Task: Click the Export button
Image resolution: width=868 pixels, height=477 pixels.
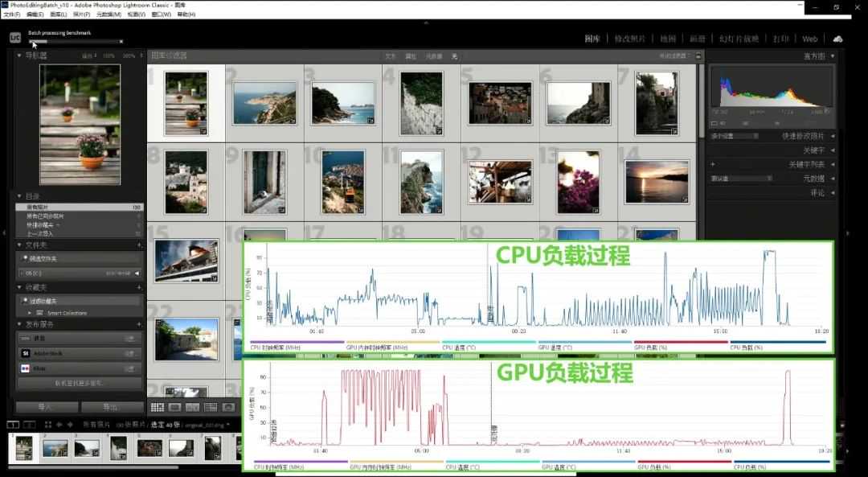Action: coord(111,407)
